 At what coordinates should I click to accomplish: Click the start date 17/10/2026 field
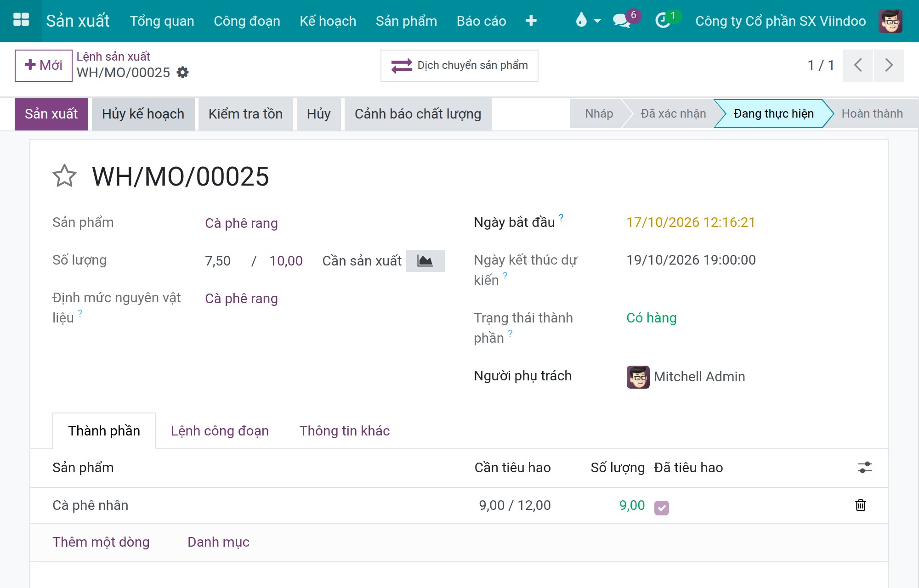[691, 222]
